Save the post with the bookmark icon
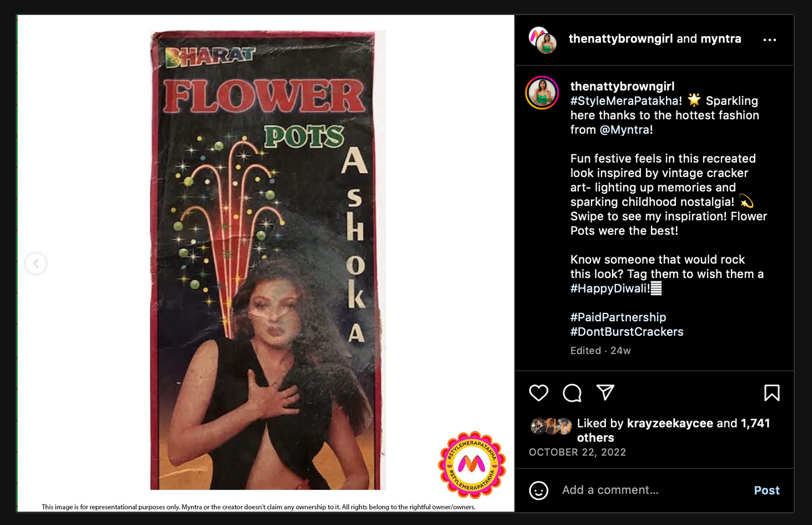 point(772,393)
